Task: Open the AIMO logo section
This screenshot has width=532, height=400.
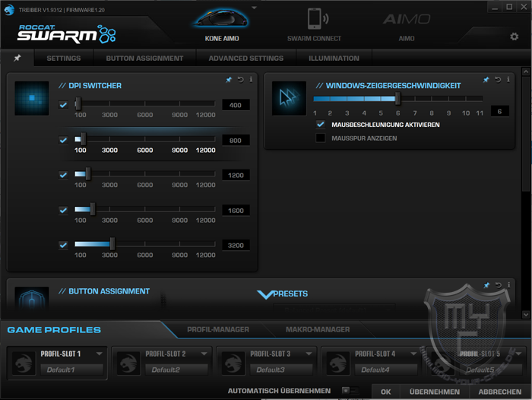Action: [407, 19]
